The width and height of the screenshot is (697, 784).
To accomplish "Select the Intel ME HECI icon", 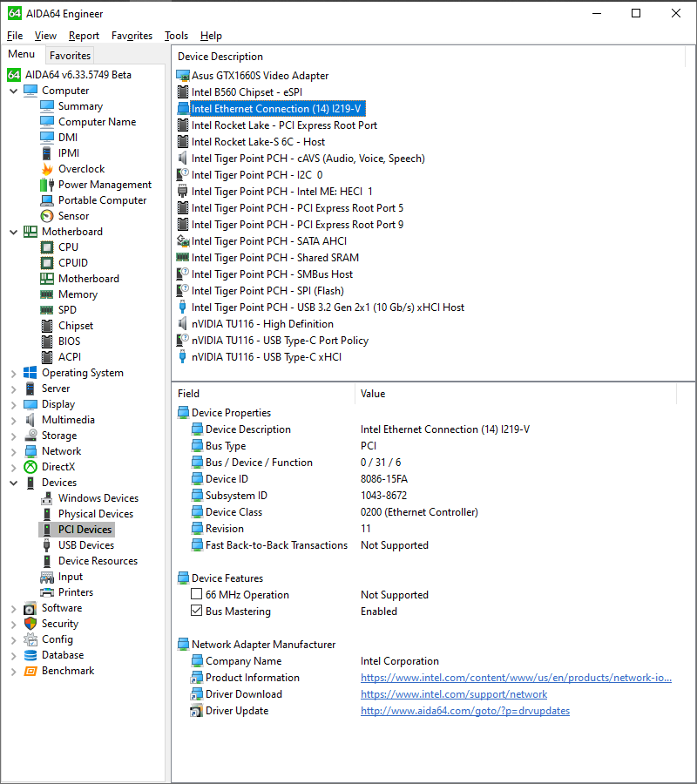I will click(183, 192).
